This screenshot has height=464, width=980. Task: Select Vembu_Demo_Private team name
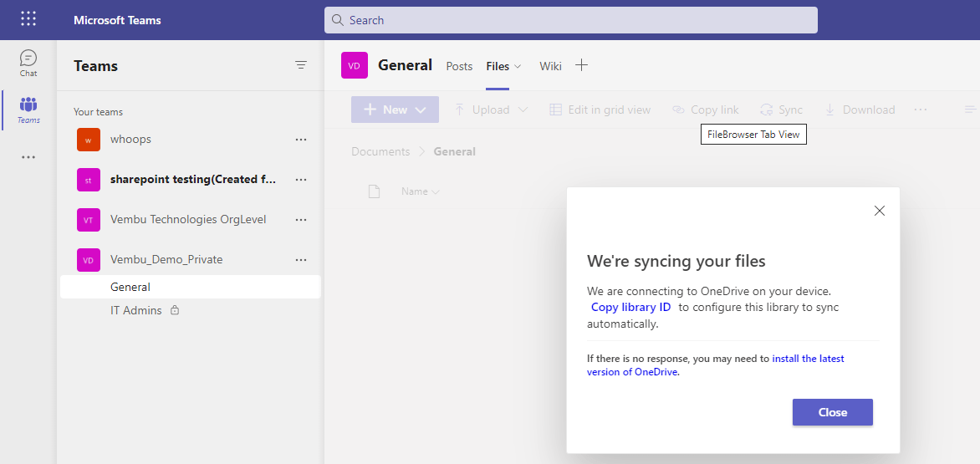coord(166,260)
